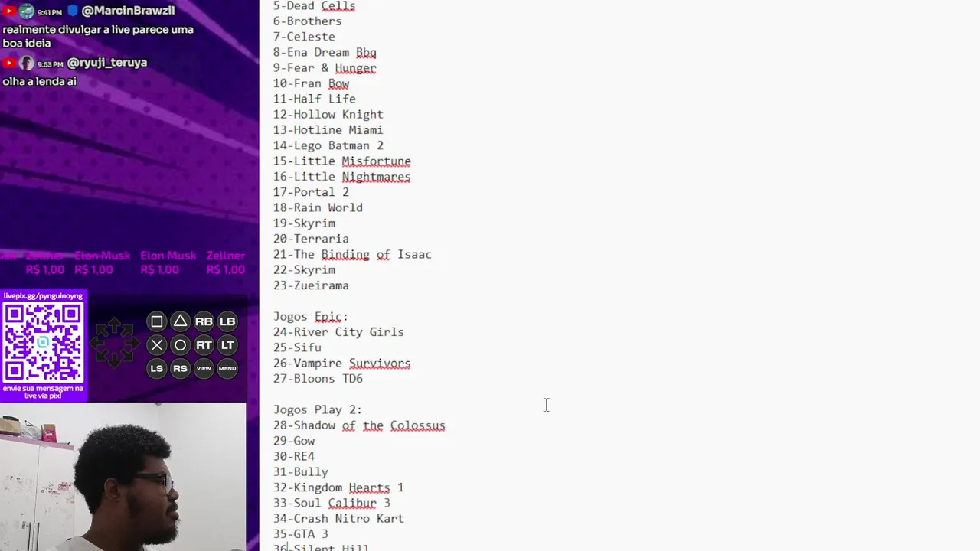Click the "14-Lego Batman 2" line
Screen dimensions: 980x551
[x=328, y=145]
